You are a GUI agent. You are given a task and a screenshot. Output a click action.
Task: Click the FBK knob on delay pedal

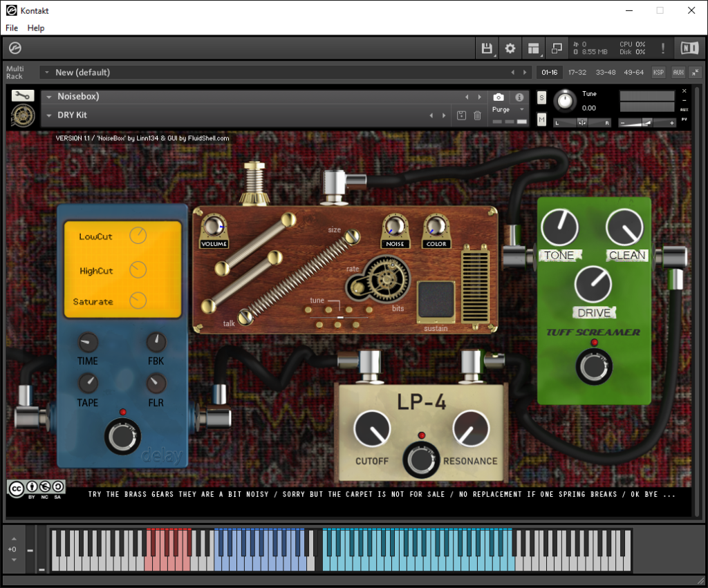point(156,343)
